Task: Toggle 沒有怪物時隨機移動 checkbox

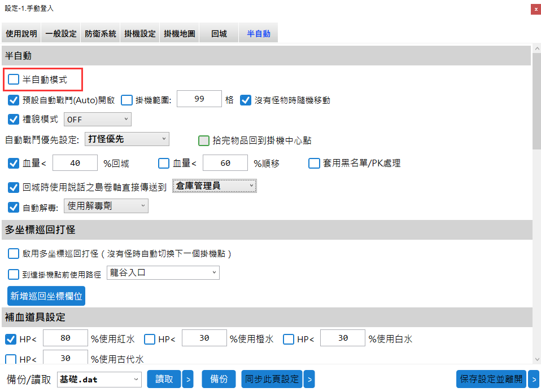Action: pos(246,100)
